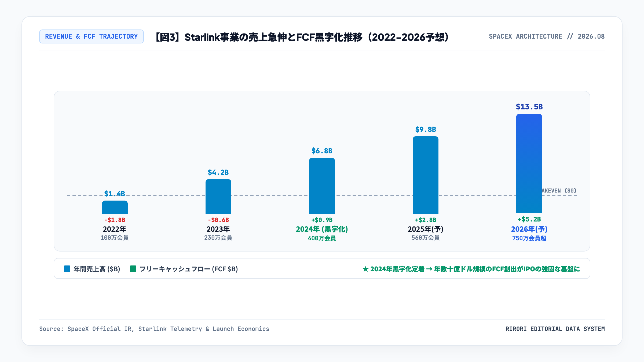Viewport: 644px width, 362px height.
Task: Click the フリーキャッシュフロー (FCF $B) legend label
Action: (x=189, y=269)
